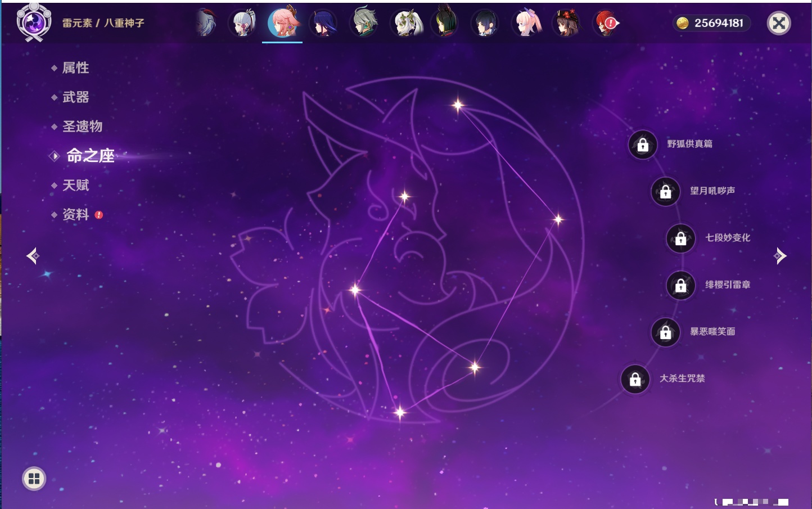Select Tighnari's portrait in top bar
Viewport: 812px width, 509px height.
[445, 24]
